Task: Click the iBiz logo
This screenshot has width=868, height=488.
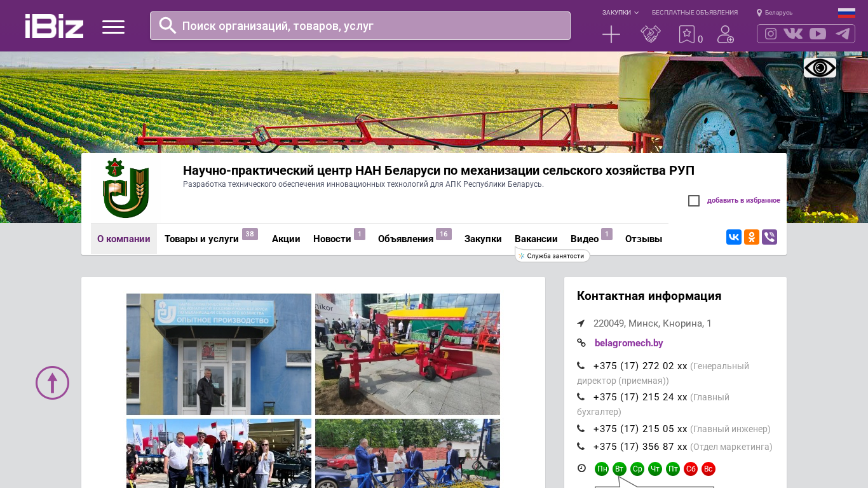Action: tap(55, 26)
